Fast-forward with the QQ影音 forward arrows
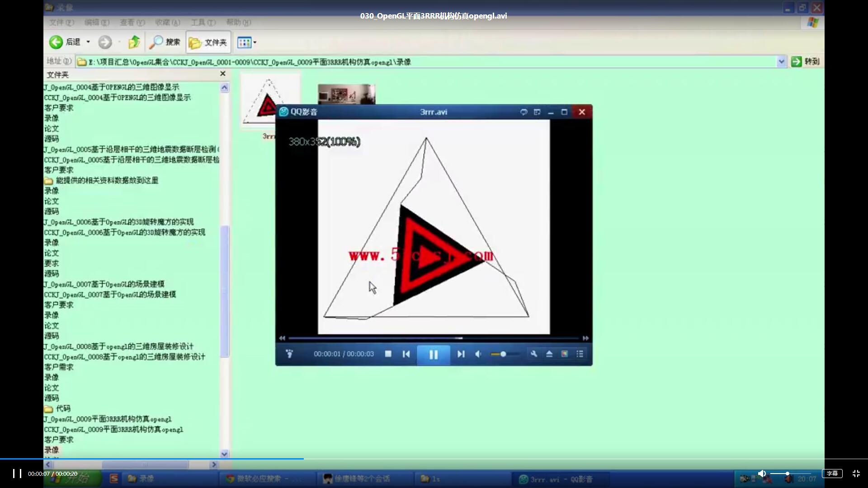This screenshot has height=488, width=868. [x=585, y=338]
